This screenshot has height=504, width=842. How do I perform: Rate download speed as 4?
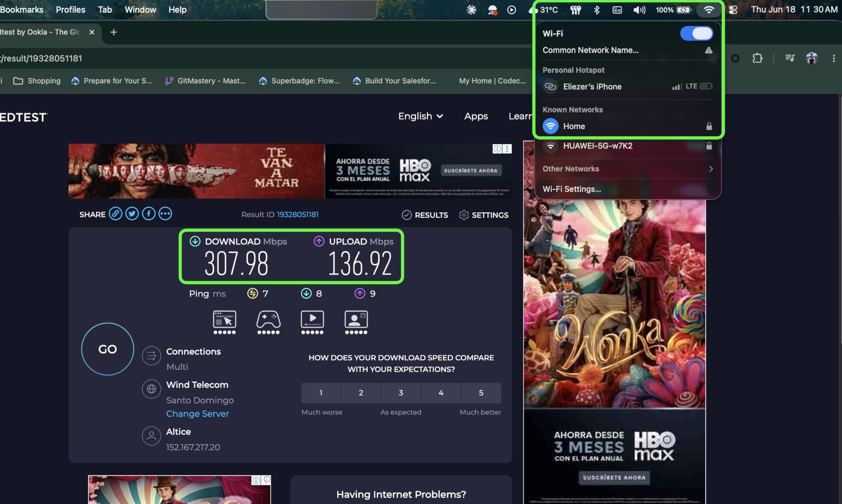click(x=441, y=393)
